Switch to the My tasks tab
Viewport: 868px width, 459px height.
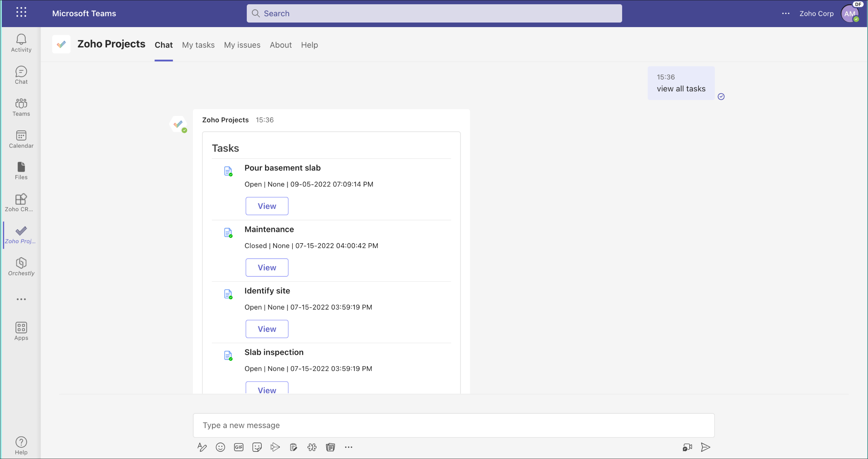click(198, 45)
